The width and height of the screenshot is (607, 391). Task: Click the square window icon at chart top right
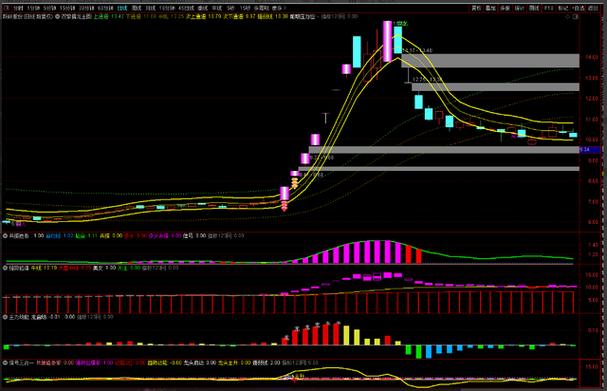[575, 17]
